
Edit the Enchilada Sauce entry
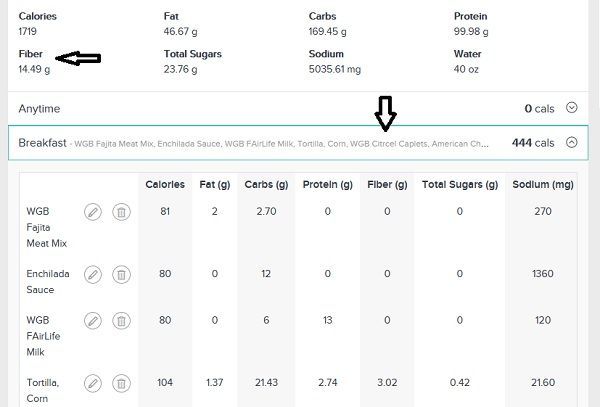93,275
